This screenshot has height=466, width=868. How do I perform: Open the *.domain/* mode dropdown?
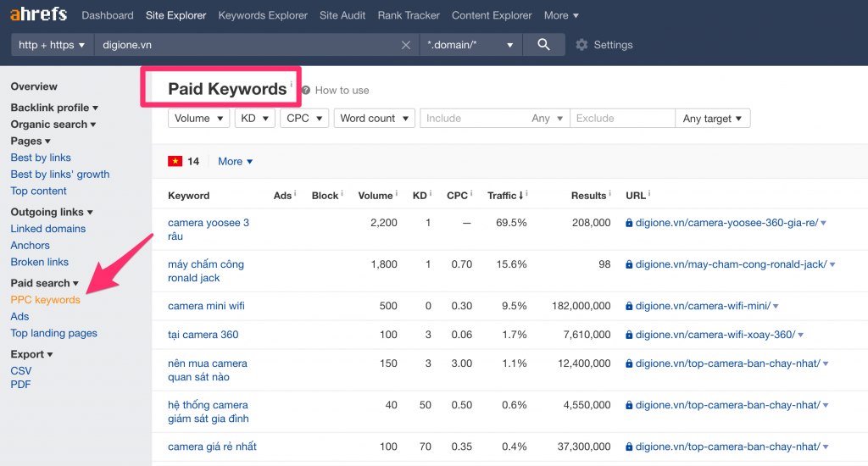click(x=470, y=45)
